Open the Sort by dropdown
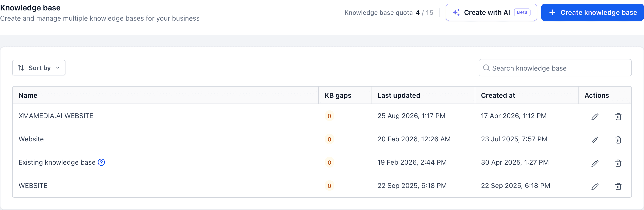The image size is (644, 210). tap(39, 68)
